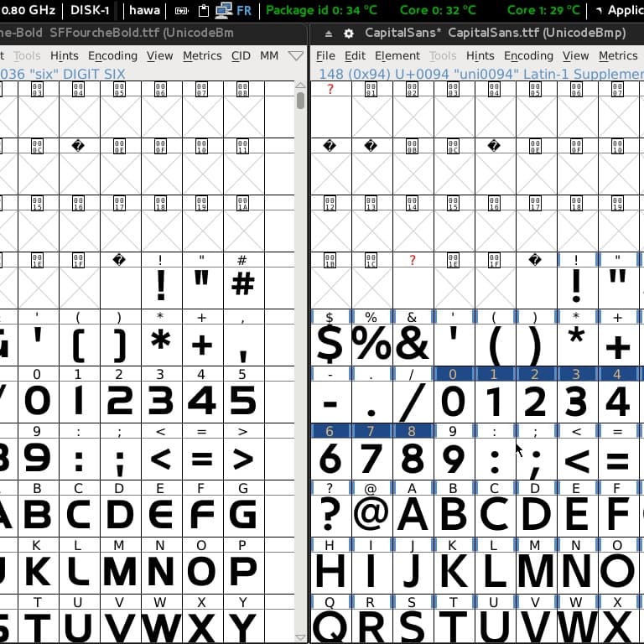Select the asterisk glyph in SFFourcheBold
The width and height of the screenshot is (644, 644).
tap(161, 345)
